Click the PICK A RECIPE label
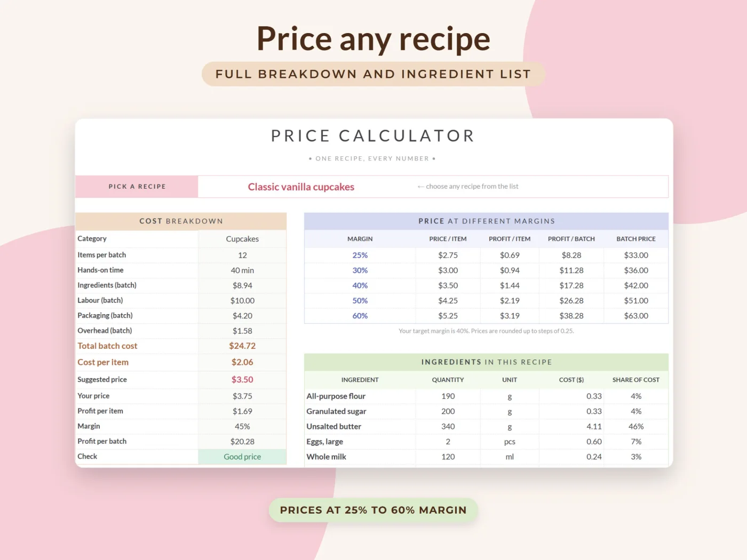The height and width of the screenshot is (560, 747). [137, 187]
